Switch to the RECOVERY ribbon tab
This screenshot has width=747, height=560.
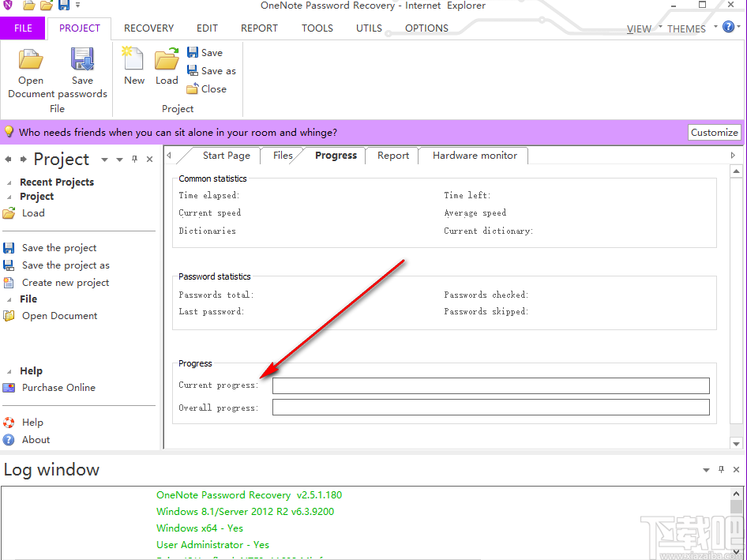148,28
